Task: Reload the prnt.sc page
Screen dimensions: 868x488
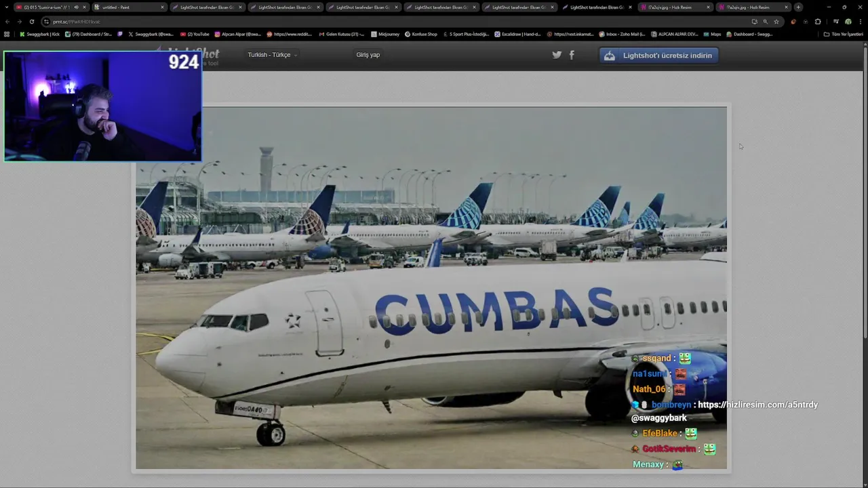Action: pos(31,22)
